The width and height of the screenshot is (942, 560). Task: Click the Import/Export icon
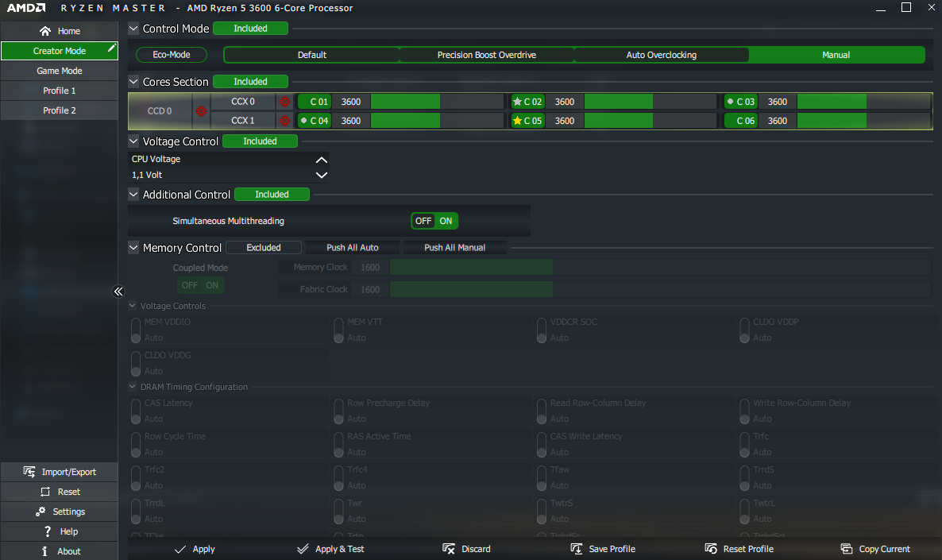pos(29,472)
